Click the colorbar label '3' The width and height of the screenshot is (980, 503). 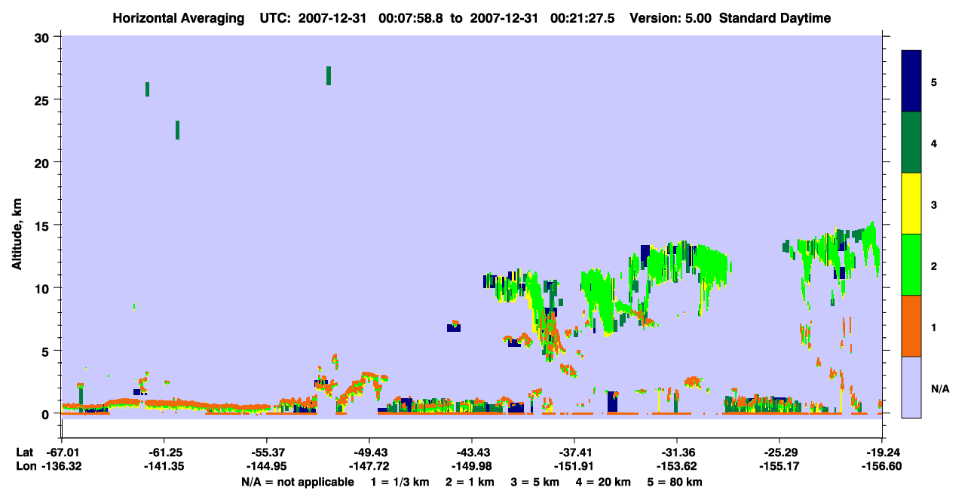(934, 204)
